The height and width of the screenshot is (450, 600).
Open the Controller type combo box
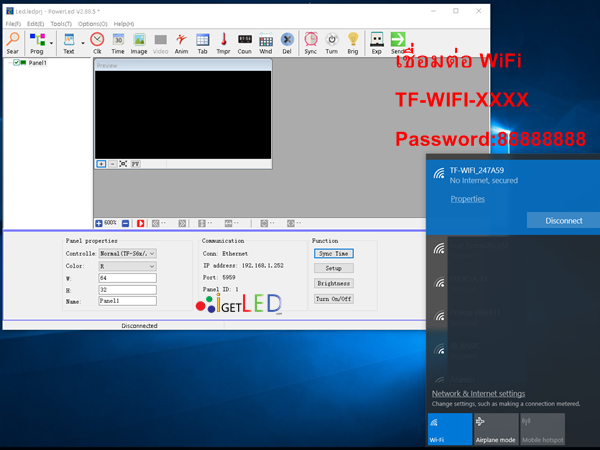pos(127,253)
